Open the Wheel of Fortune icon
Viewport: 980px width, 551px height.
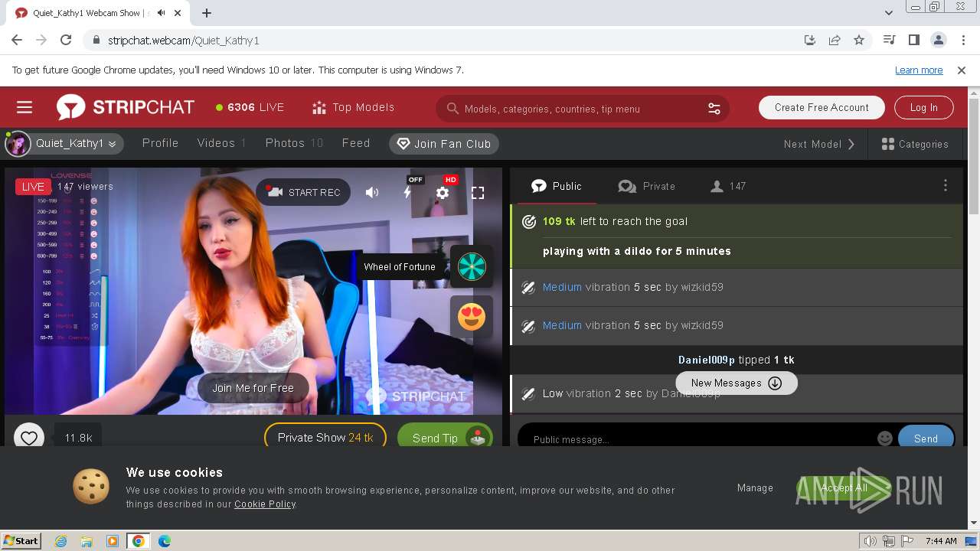(472, 266)
